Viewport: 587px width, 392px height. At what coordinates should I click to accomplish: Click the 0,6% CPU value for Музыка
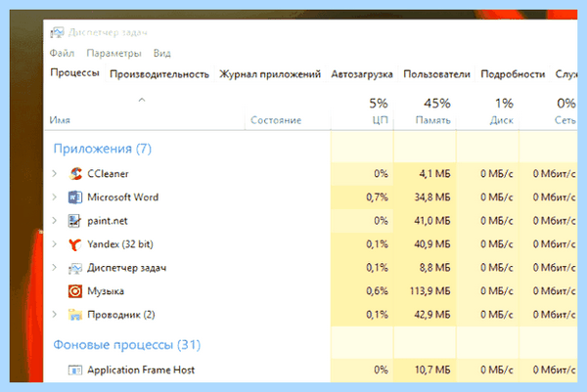point(377,291)
